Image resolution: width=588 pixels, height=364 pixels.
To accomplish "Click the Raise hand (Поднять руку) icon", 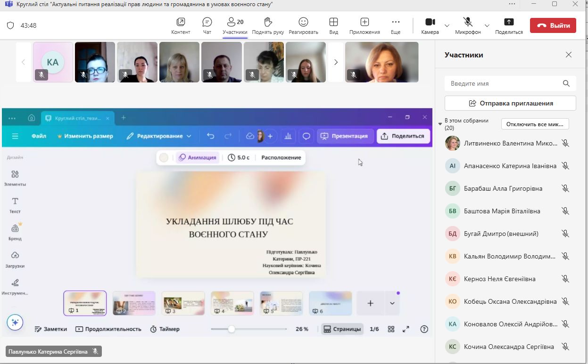I will [268, 23].
